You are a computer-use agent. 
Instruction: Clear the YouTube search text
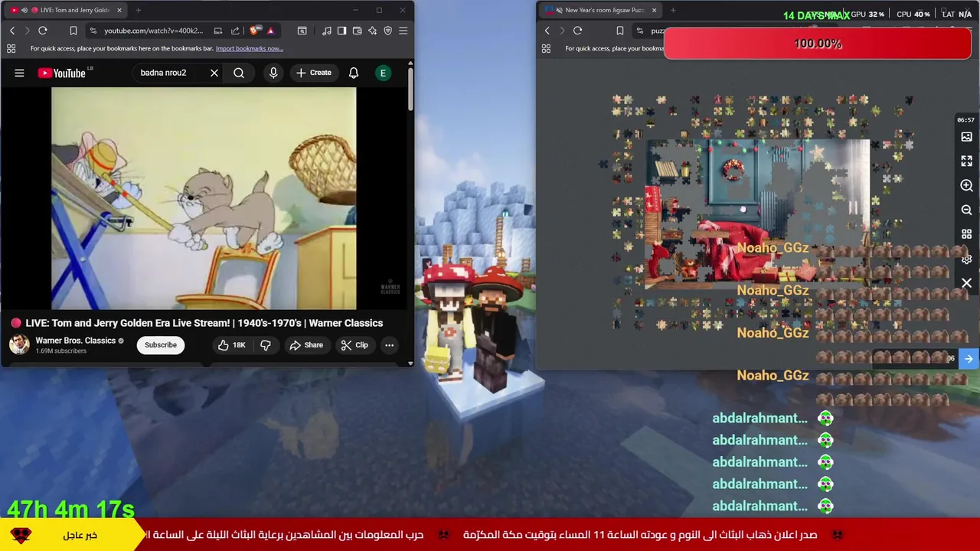click(214, 73)
